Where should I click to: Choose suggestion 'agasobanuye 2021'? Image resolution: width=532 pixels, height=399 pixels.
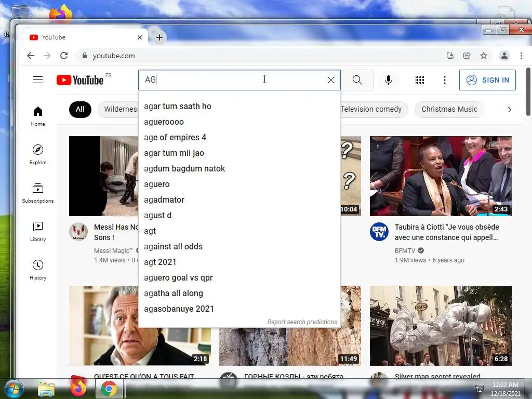239,309
